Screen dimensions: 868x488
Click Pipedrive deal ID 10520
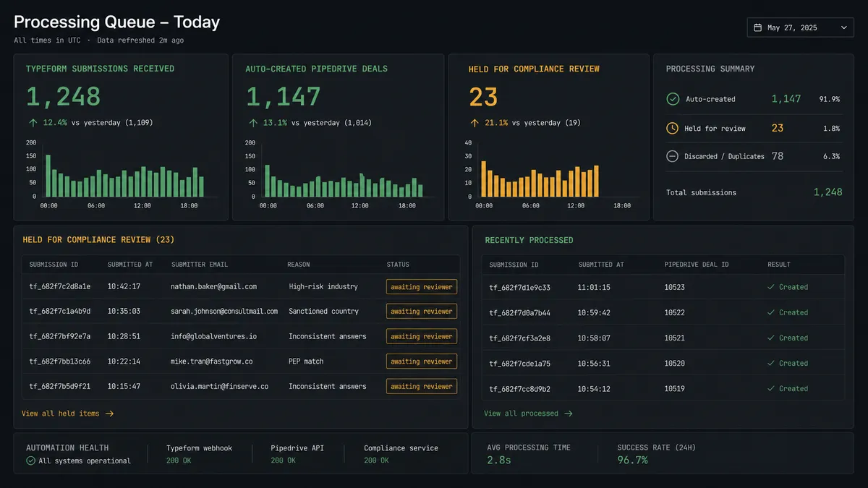click(675, 363)
